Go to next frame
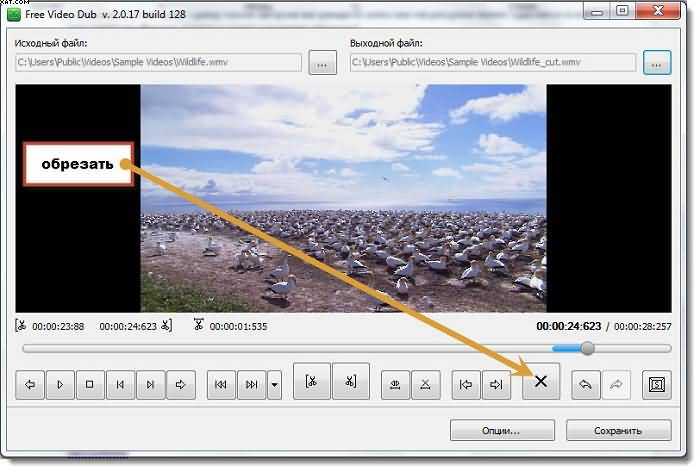This screenshot has width=700, height=472. 150,384
